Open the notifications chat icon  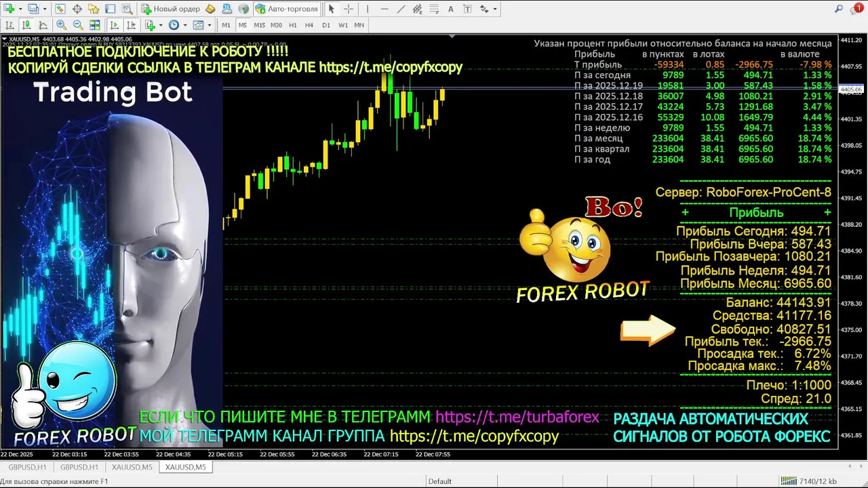(856, 9)
